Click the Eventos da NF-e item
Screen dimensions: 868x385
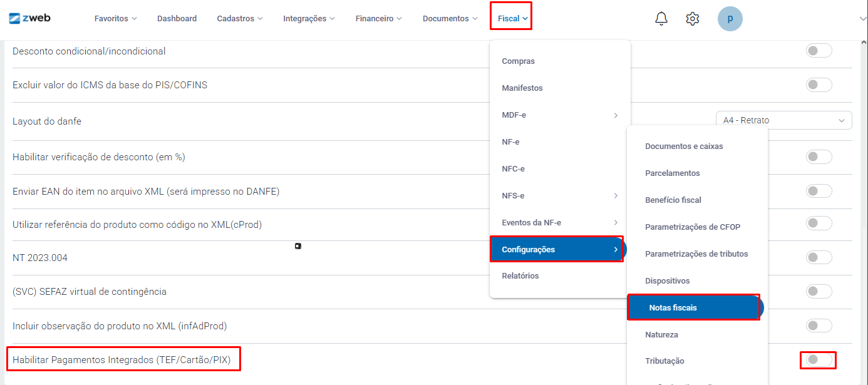click(x=531, y=223)
